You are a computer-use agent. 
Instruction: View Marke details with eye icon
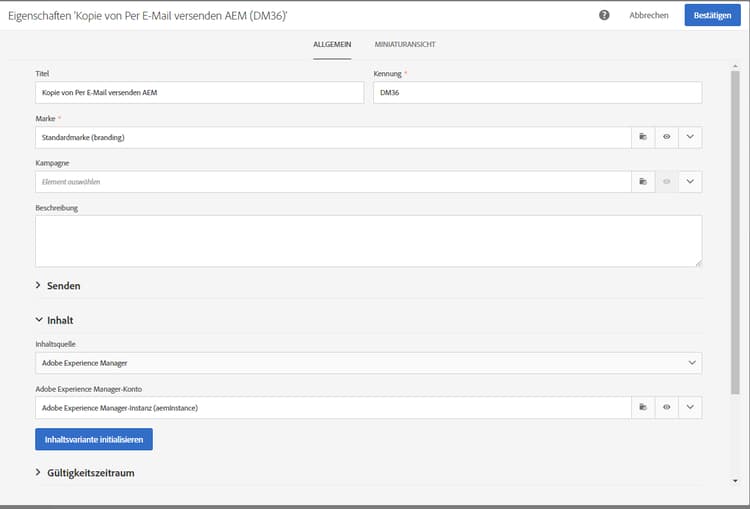(666, 137)
